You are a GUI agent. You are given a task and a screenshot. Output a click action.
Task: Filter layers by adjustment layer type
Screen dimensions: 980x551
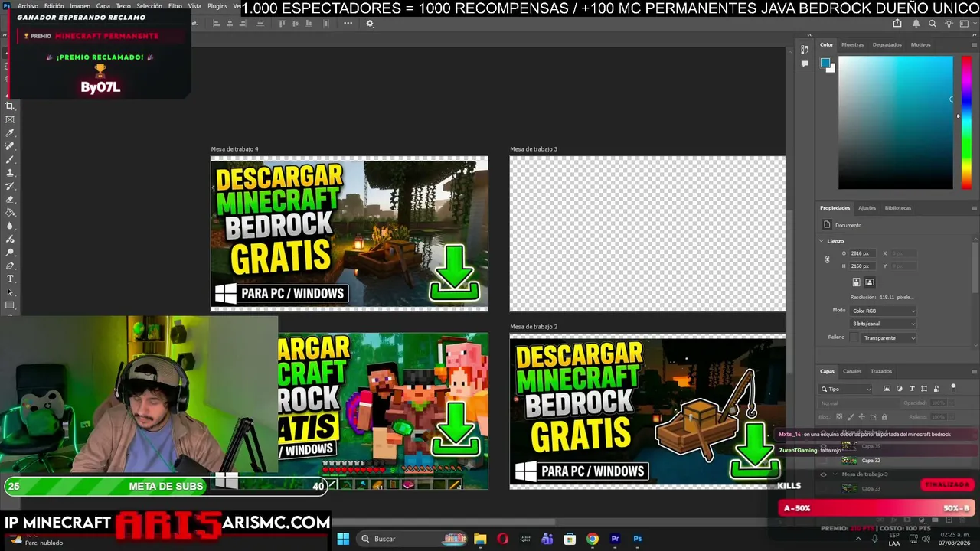coord(900,389)
